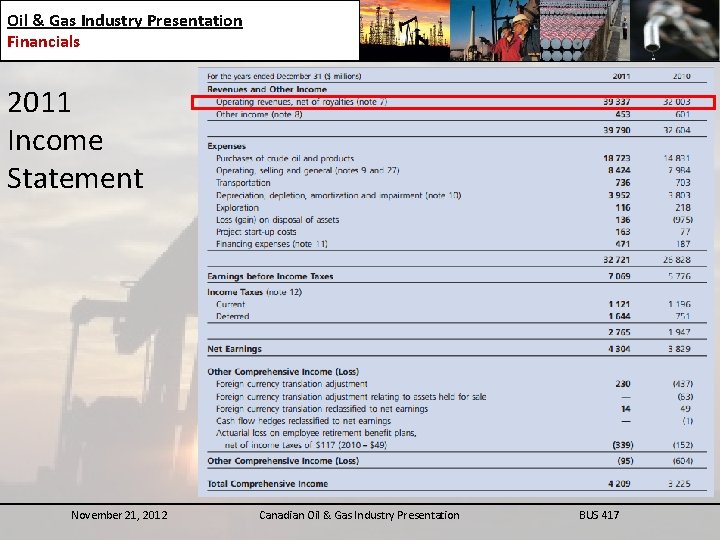This screenshot has width=720, height=540.
Task: Click the Transportation 2011 value 736
Action: [x=623, y=183]
